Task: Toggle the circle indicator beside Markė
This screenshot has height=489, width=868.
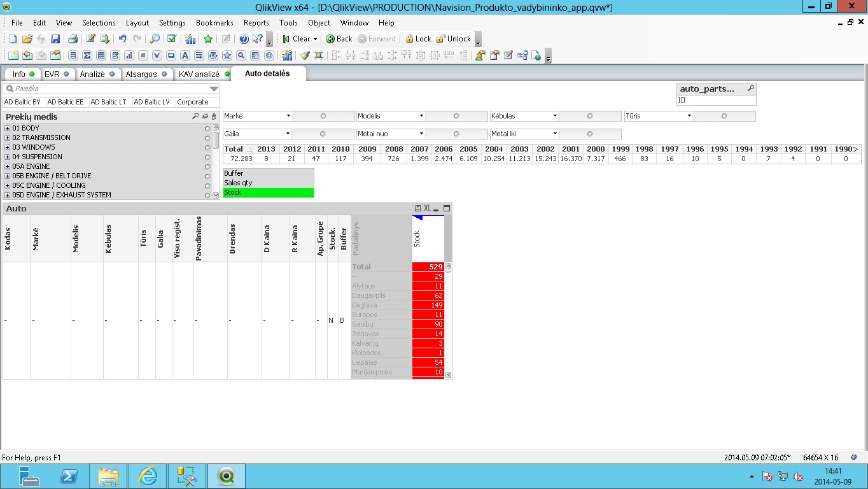Action: tap(323, 116)
